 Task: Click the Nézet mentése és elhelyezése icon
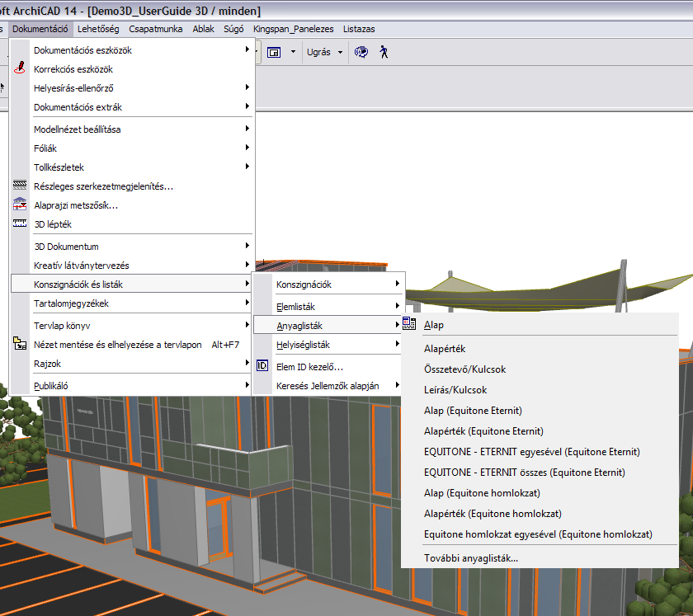(x=20, y=343)
